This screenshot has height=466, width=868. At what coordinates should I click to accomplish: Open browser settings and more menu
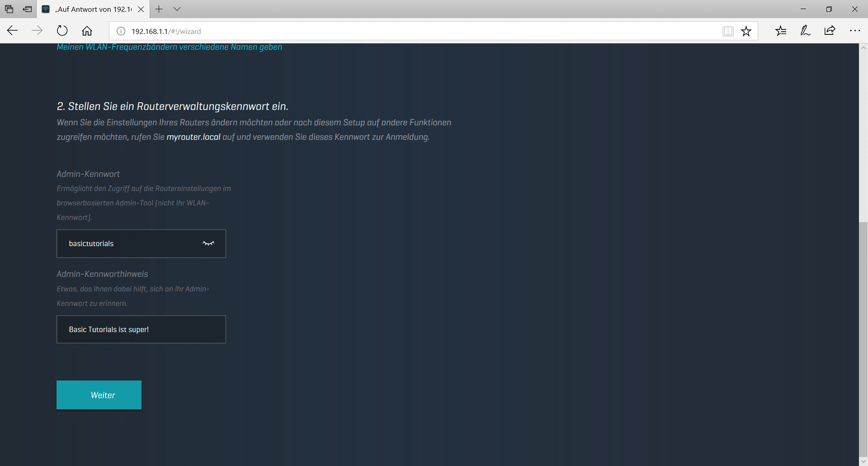pos(854,31)
